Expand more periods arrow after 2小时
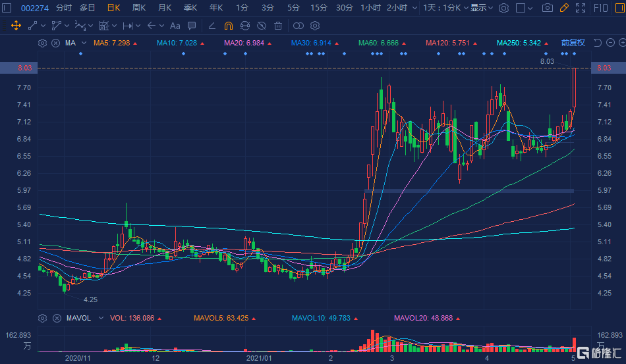This screenshot has height=364, width=626. (414, 8)
